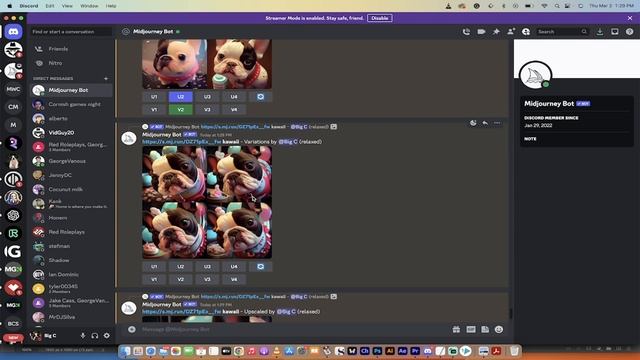The height and width of the screenshot is (360, 640).
Task: Click green V2 button on top image grid
Action: tap(180, 109)
